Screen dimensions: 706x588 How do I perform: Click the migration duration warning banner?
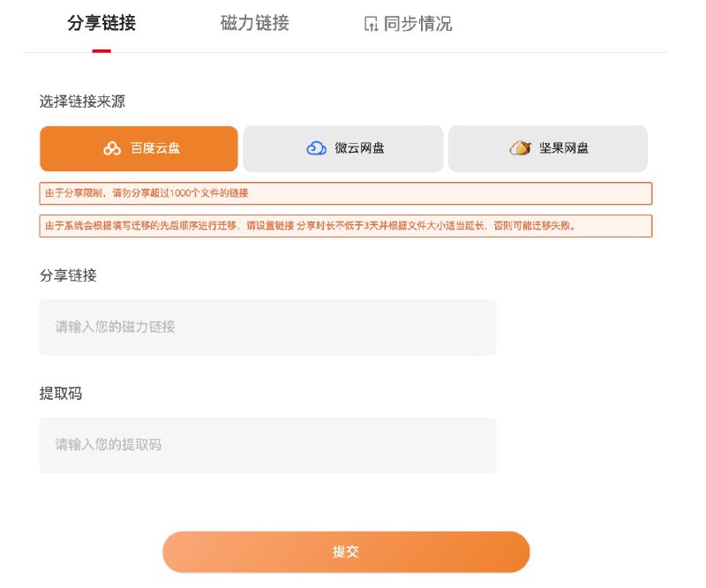pos(345,226)
